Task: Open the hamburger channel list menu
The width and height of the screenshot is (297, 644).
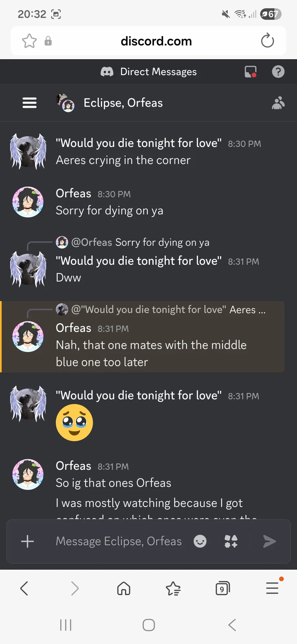Action: [29, 103]
